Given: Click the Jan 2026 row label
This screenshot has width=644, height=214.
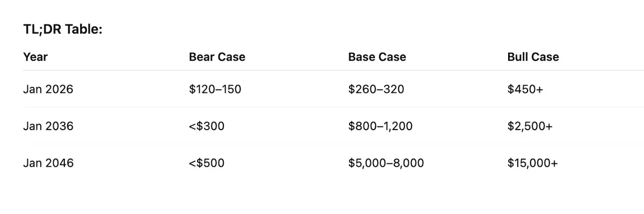Looking at the screenshot, I should [48, 89].
